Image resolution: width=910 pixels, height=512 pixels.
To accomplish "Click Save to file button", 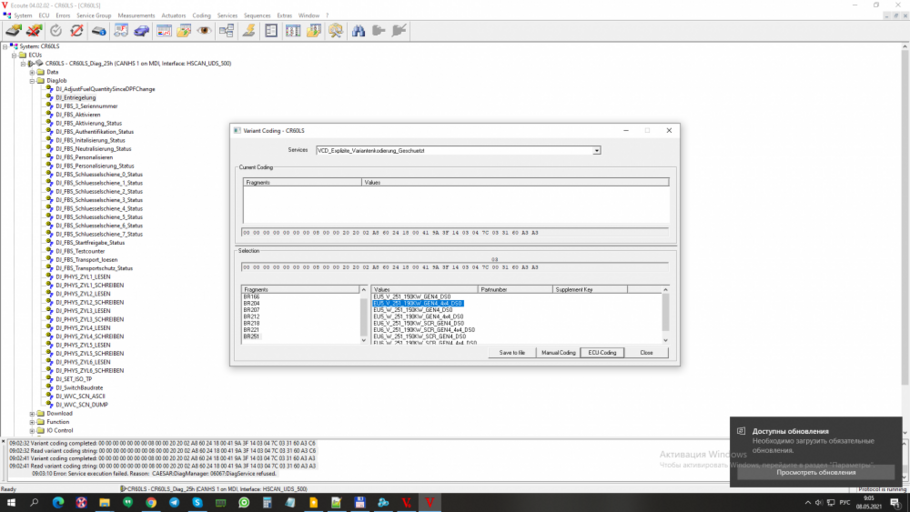I will pos(512,352).
